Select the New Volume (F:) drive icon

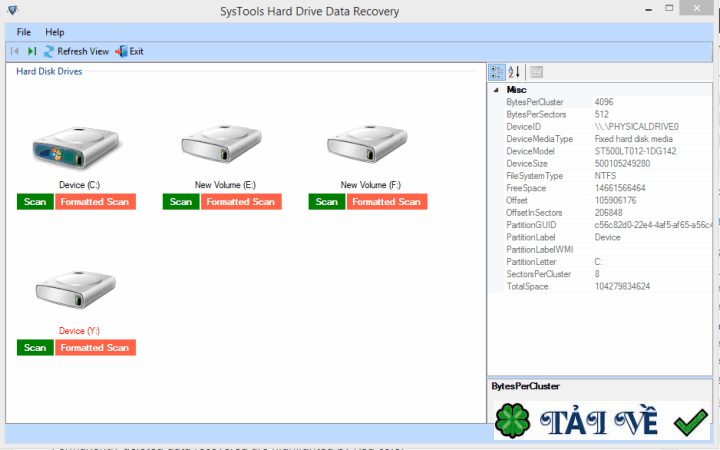pyautogui.click(x=367, y=144)
